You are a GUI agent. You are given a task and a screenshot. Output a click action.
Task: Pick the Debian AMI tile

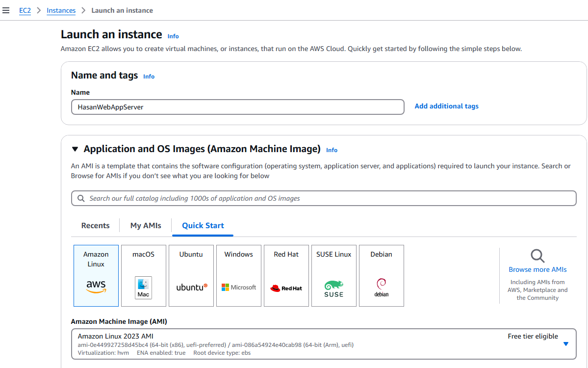(x=382, y=276)
